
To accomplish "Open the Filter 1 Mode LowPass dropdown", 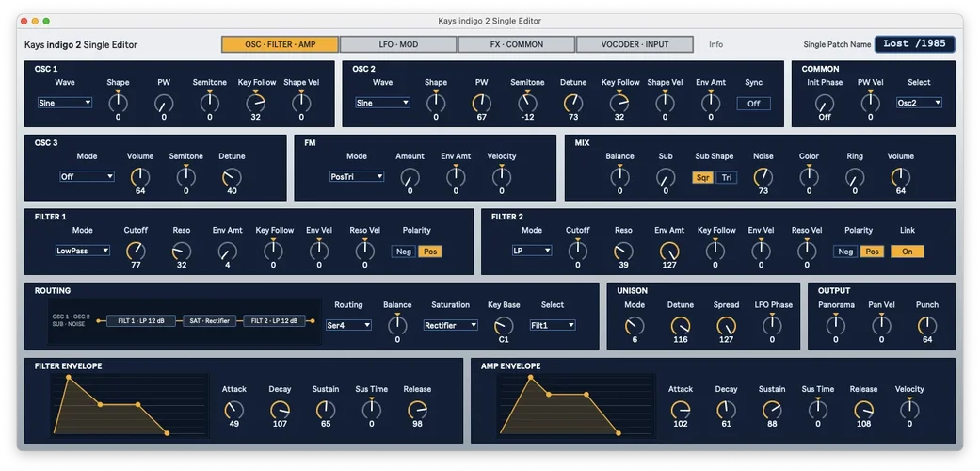I will click(x=83, y=251).
